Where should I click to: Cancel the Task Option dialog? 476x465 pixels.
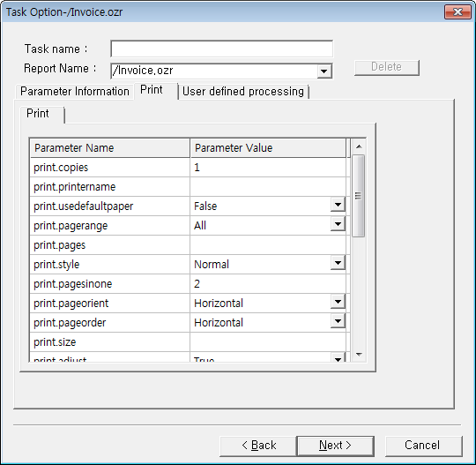click(x=423, y=446)
